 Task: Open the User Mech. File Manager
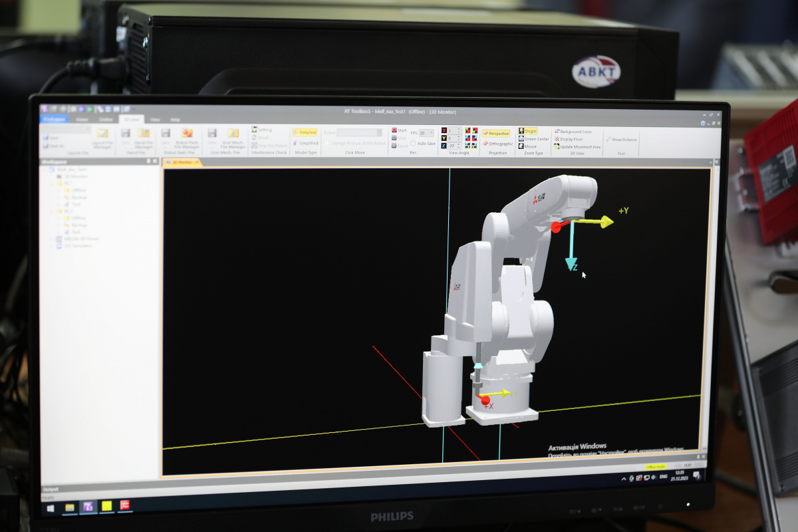(233, 137)
